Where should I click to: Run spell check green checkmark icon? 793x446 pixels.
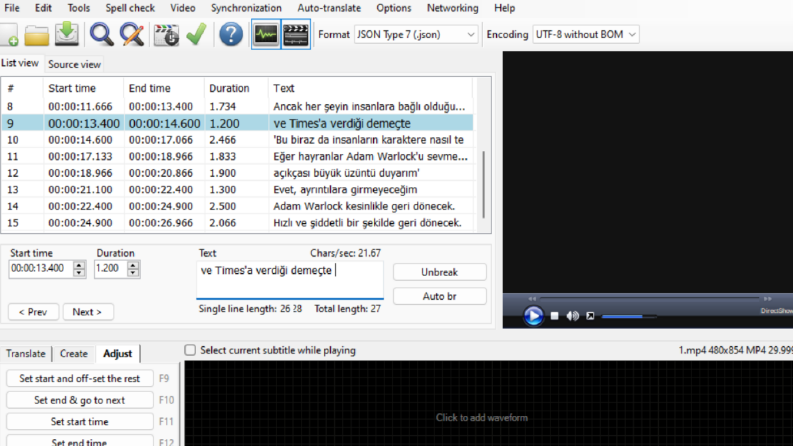(x=196, y=34)
